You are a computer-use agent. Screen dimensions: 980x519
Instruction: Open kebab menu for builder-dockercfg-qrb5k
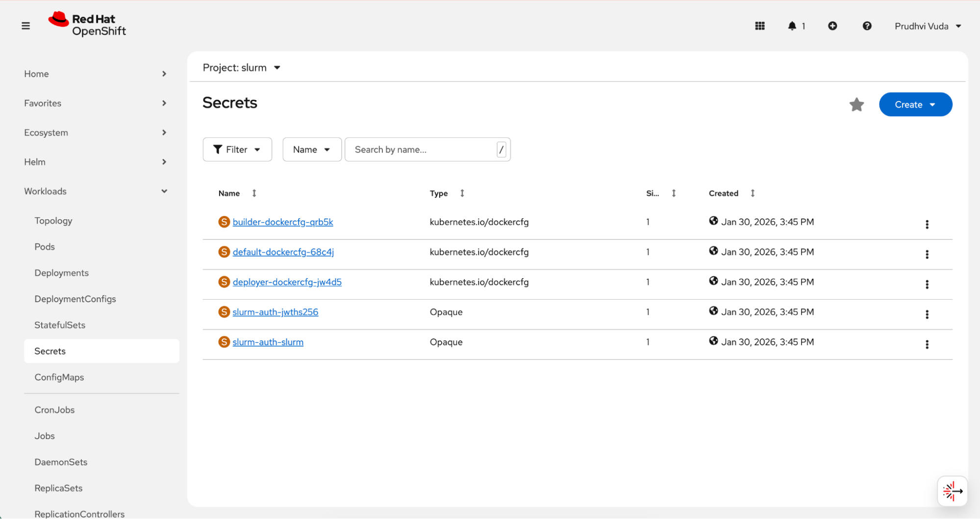click(x=927, y=224)
